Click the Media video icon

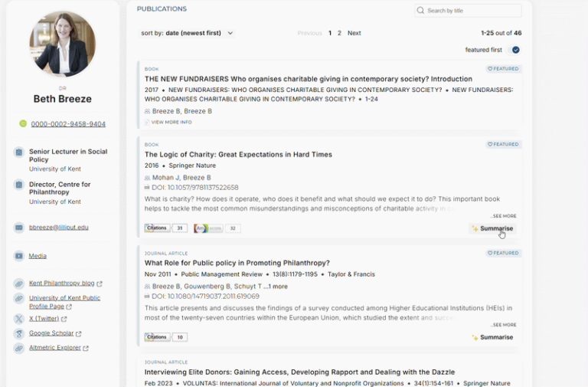(x=18, y=256)
